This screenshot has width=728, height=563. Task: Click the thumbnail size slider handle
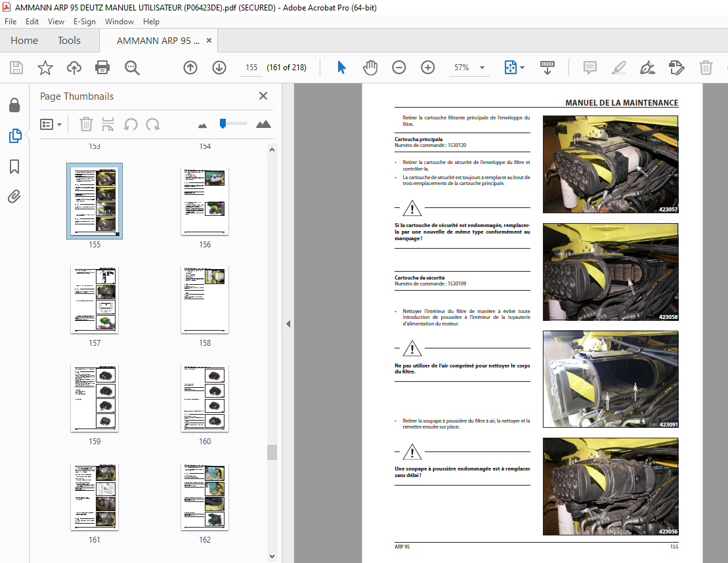point(223,123)
